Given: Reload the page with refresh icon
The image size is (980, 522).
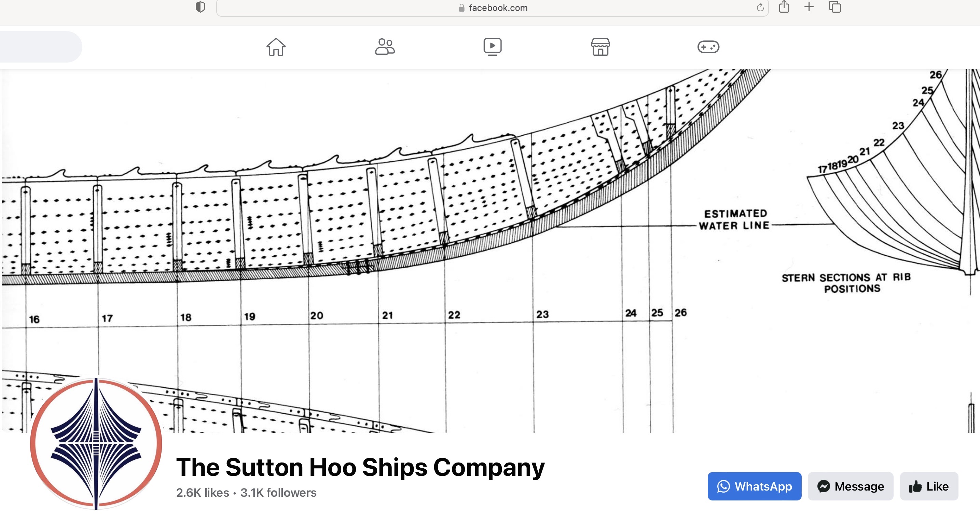Looking at the screenshot, I should point(760,8).
